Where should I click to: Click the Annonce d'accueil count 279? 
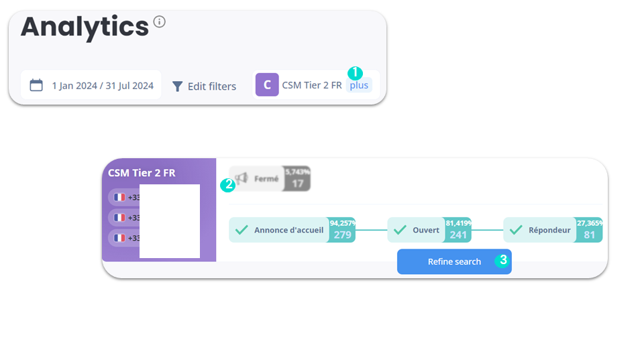[343, 235]
